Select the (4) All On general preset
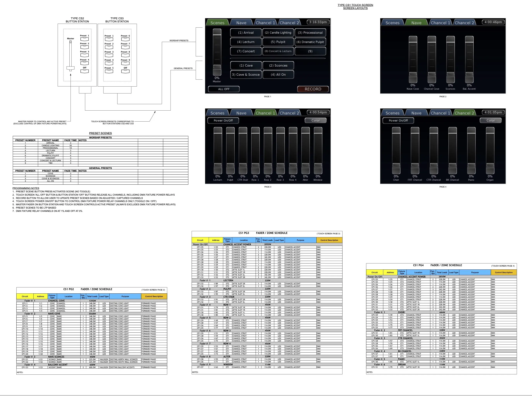Image resolution: width=532 pixels, height=403 pixels. (278, 75)
